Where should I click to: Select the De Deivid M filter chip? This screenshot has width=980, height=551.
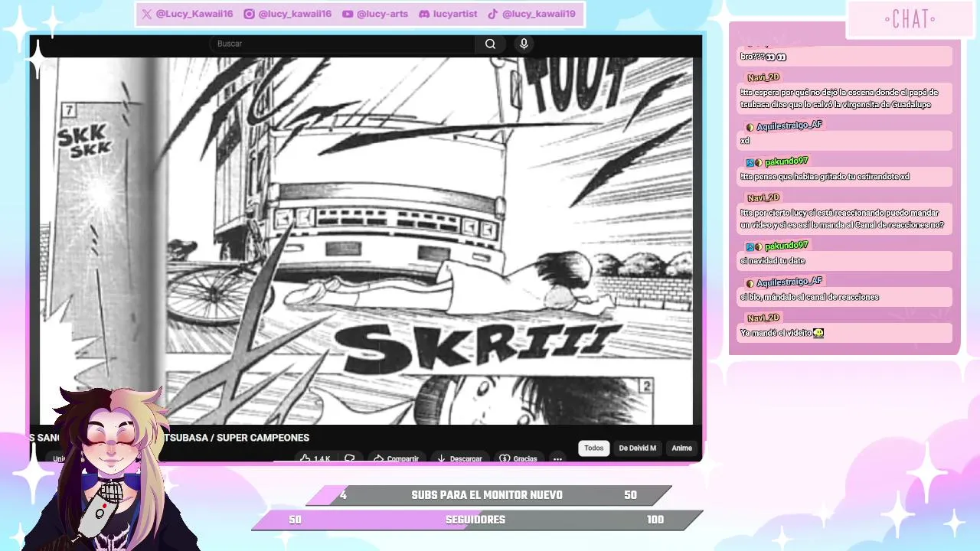coord(638,448)
